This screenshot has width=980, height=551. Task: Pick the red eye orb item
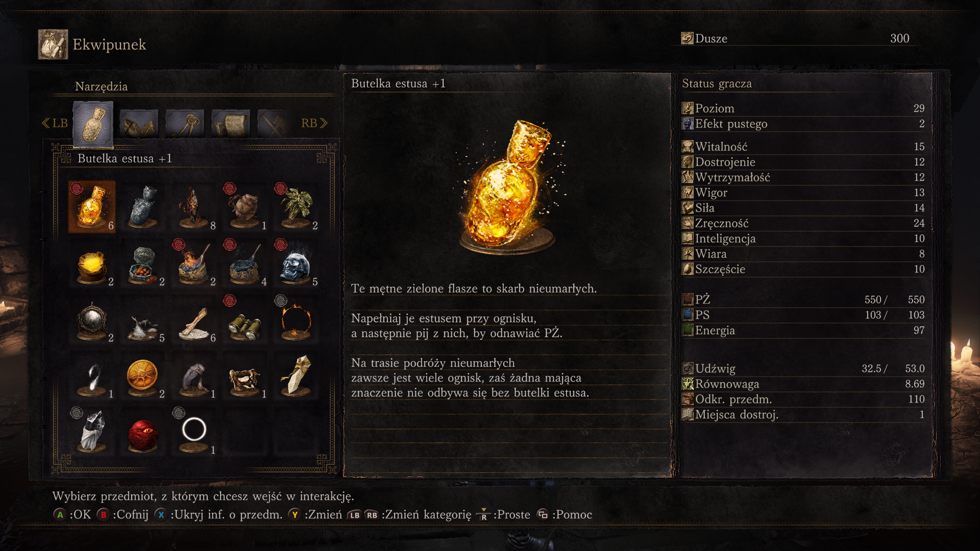(143, 431)
